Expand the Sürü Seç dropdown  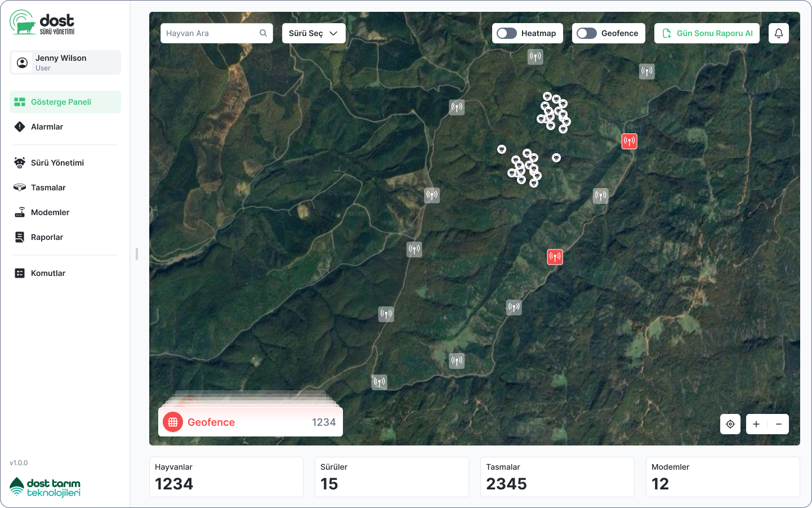314,33
